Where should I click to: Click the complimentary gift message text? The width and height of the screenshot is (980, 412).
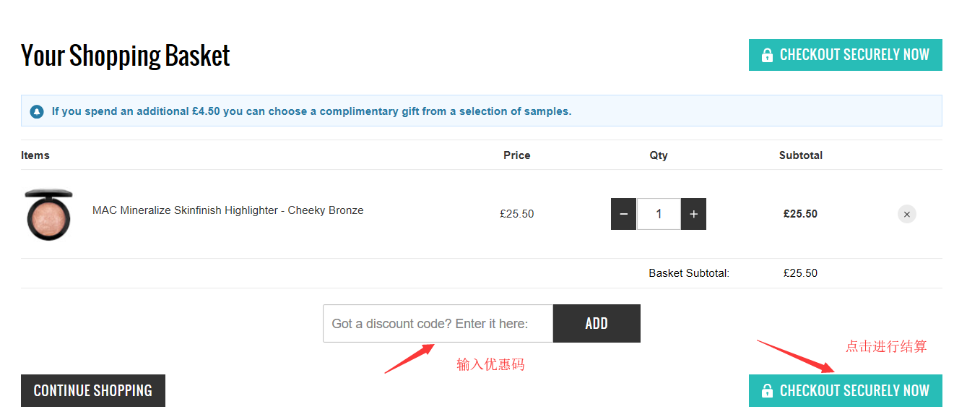tap(311, 111)
